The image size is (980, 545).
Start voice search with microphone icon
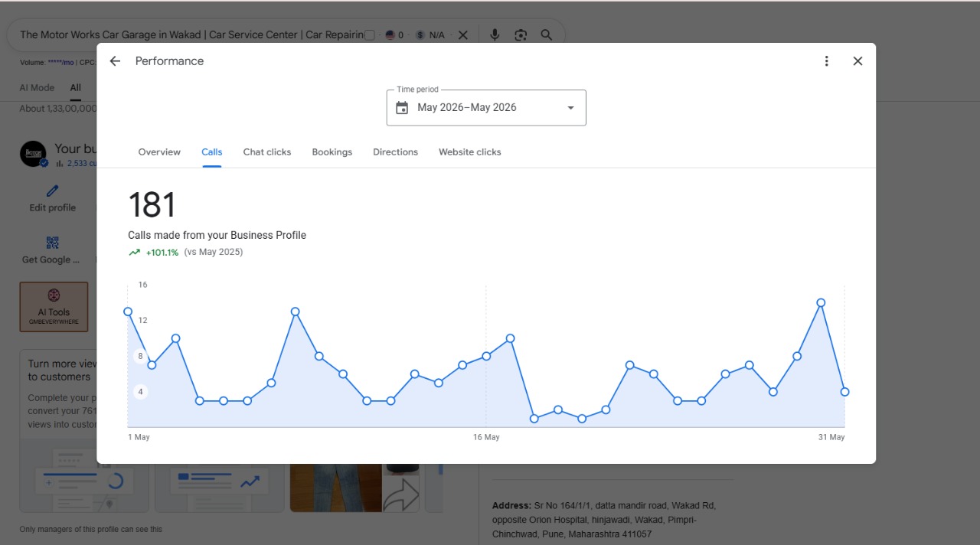tap(495, 35)
